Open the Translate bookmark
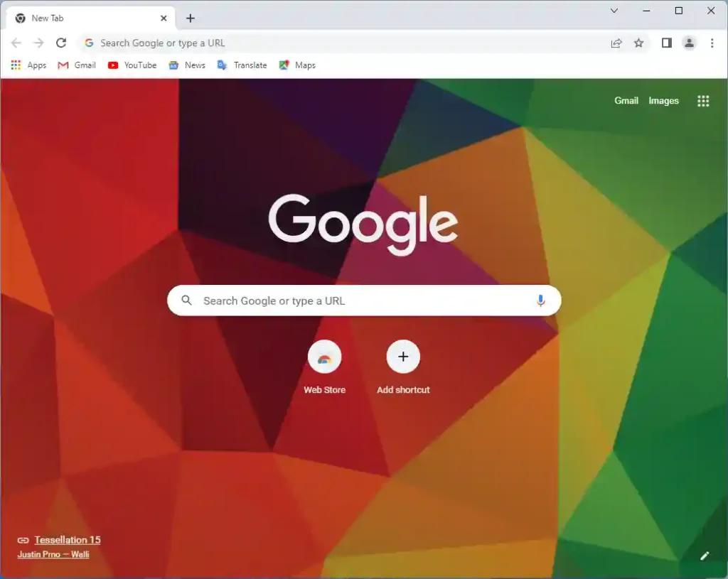The width and height of the screenshot is (728, 579). click(x=242, y=65)
